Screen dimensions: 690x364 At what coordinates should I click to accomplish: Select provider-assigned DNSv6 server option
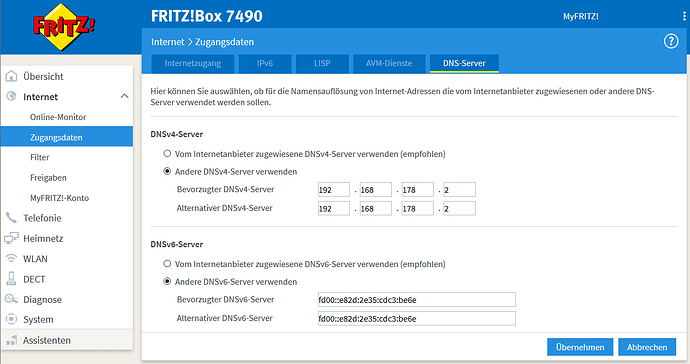click(167, 264)
